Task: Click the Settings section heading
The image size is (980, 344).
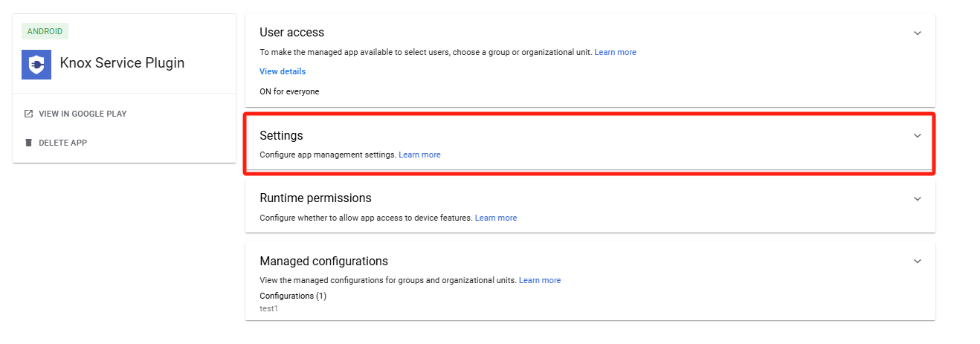Action: 281,136
